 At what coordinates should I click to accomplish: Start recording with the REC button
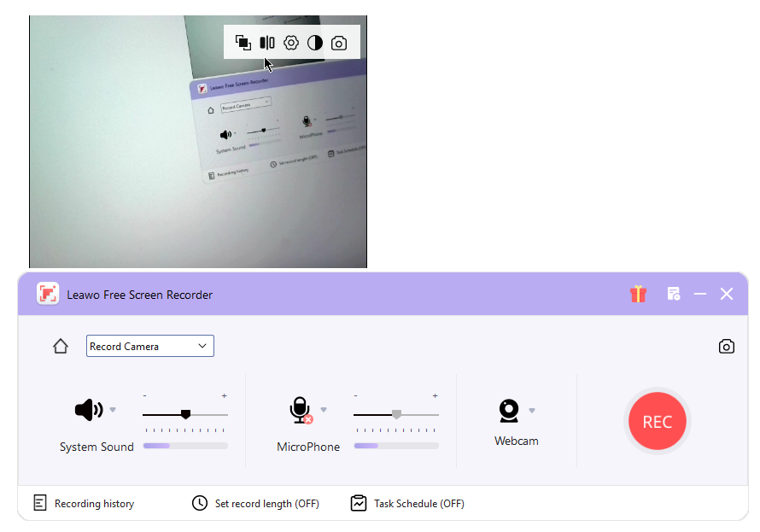tap(658, 421)
